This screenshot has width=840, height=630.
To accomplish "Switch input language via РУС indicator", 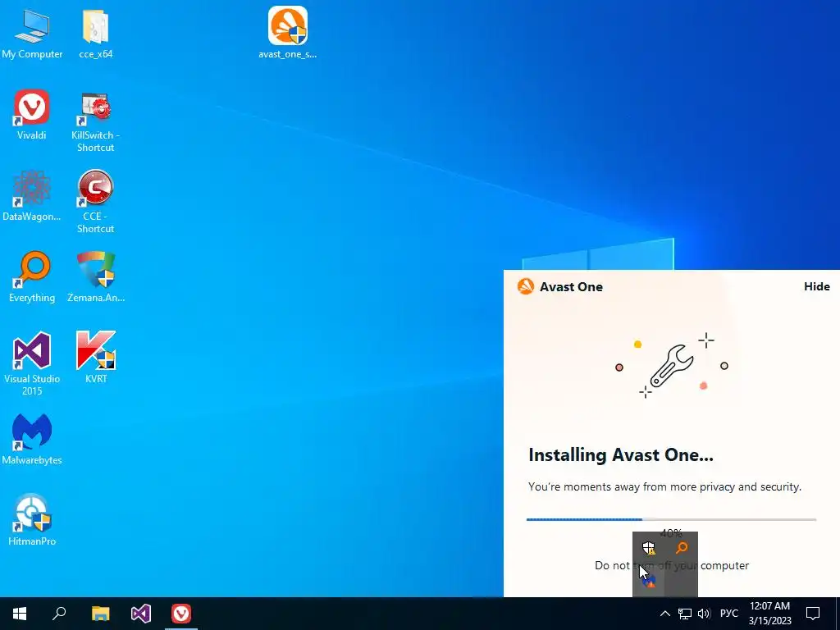I will pos(729,614).
